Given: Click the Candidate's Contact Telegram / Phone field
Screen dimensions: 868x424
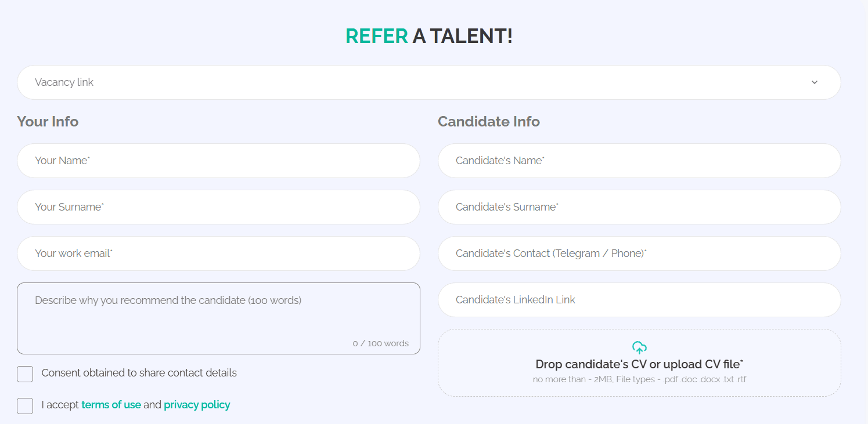Looking at the screenshot, I should (x=639, y=253).
